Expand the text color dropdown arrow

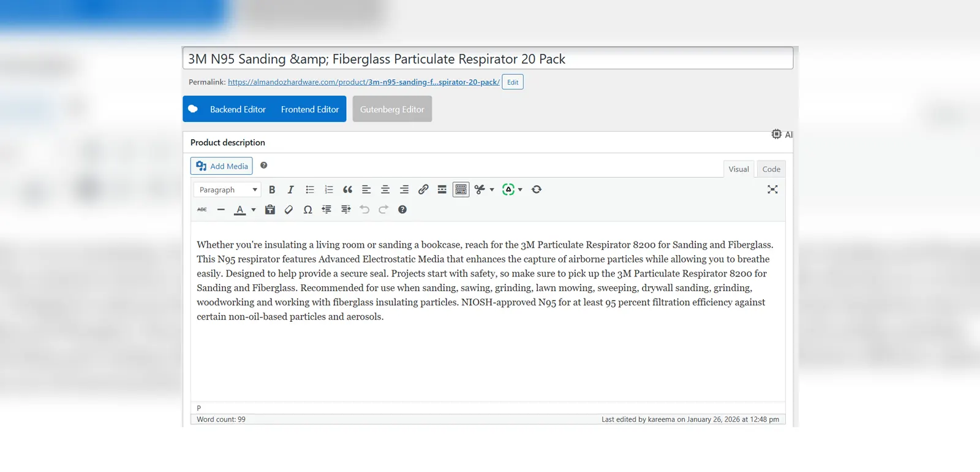(254, 210)
